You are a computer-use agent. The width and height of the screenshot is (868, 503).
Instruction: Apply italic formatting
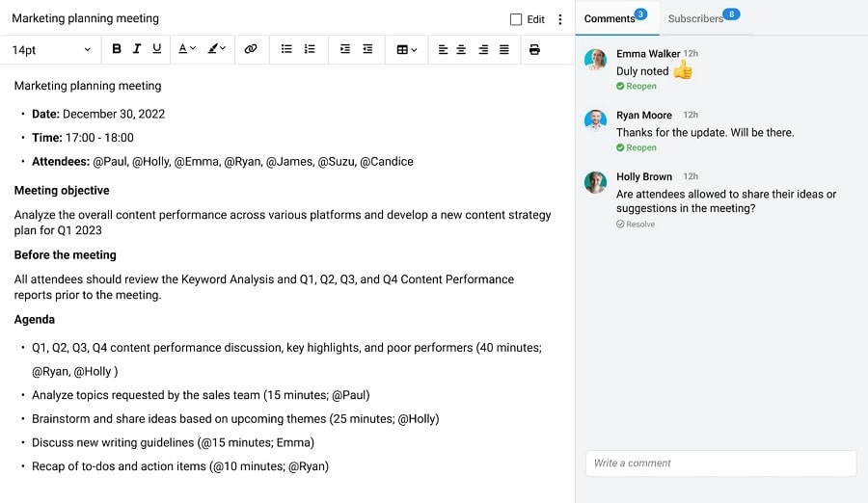point(137,49)
